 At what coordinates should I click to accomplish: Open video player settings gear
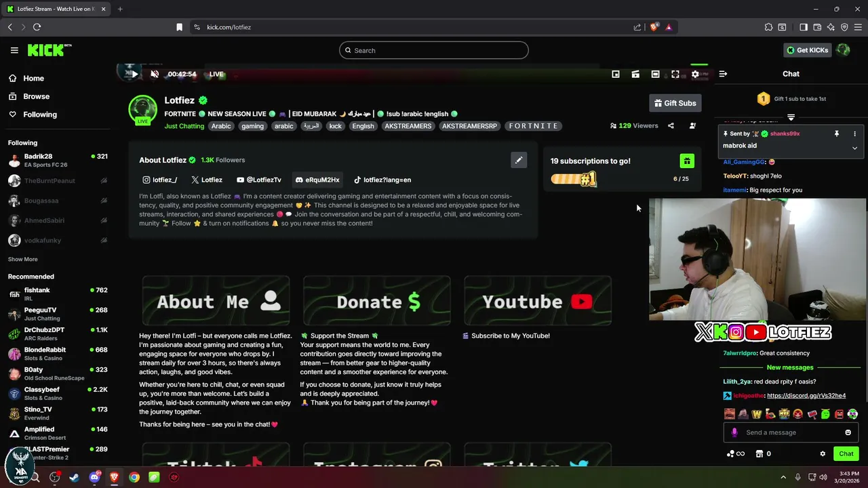[x=695, y=74]
